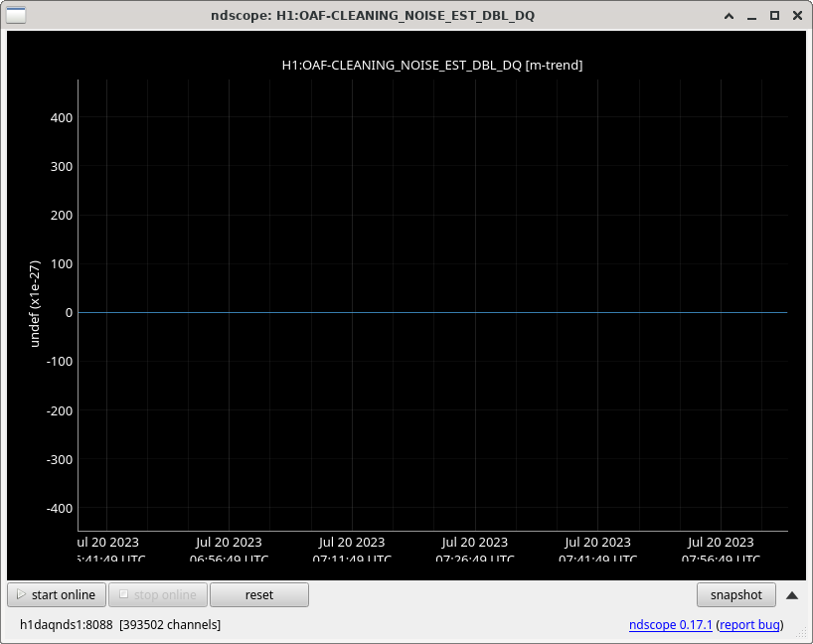Viewport: 813px width, 644px height.
Task: Click the plot title H1:OAF-CLEANING_NOISE_EST_DBL_DQ [m-trend]
Action: pos(432,65)
